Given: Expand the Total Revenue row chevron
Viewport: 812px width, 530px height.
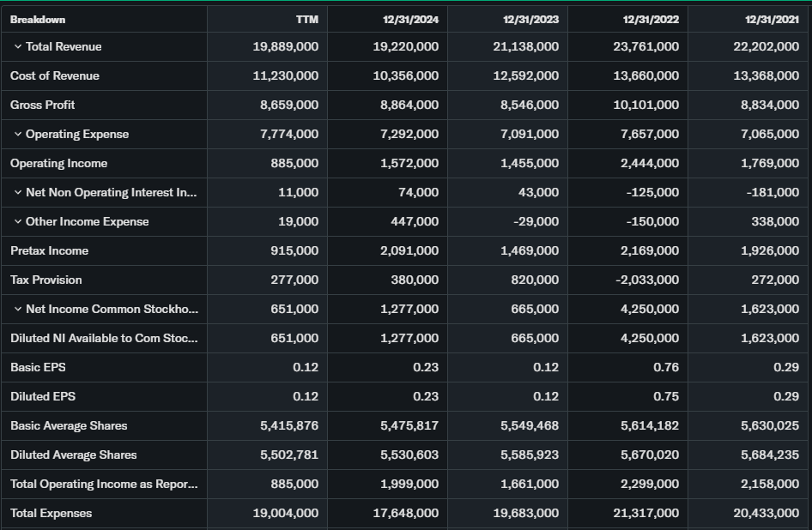Looking at the screenshot, I should [x=17, y=47].
